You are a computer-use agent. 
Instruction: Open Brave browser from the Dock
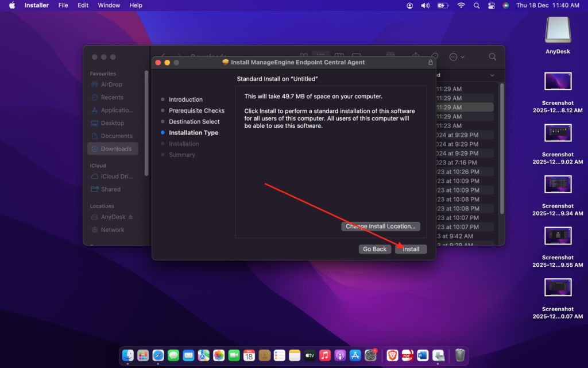click(x=392, y=355)
